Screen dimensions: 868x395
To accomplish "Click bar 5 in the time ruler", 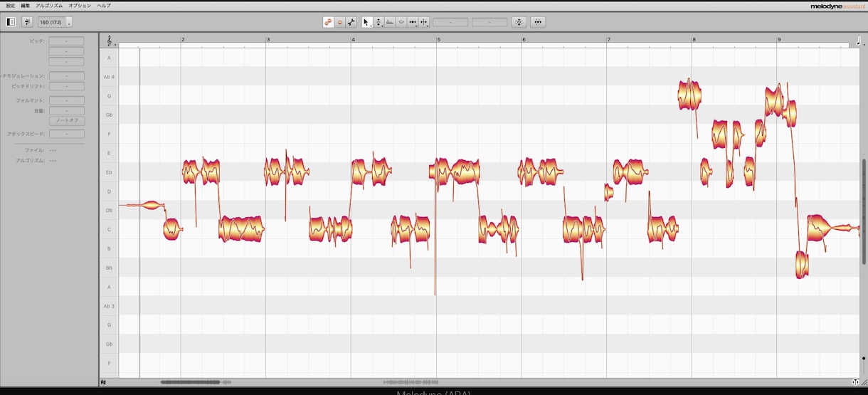I will [x=438, y=39].
